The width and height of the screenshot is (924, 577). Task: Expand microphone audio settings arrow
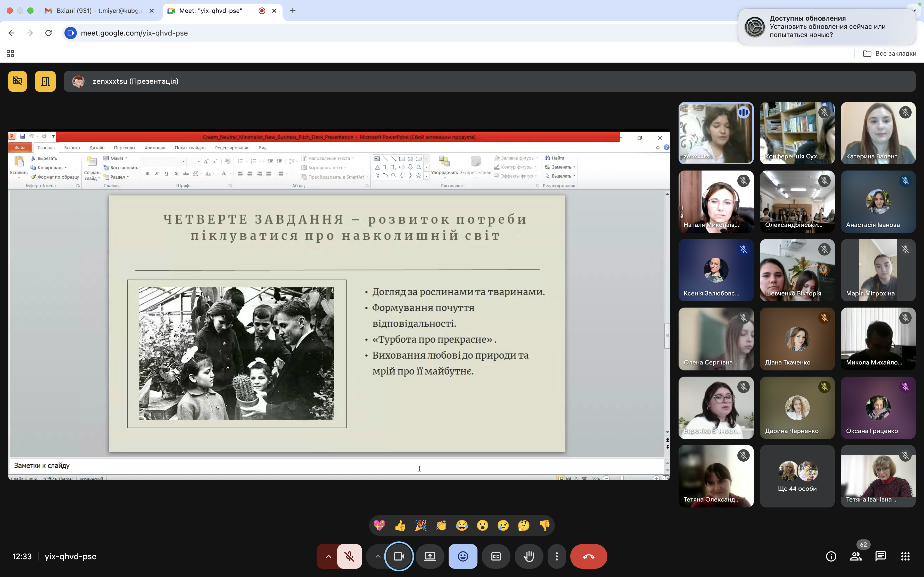click(328, 556)
